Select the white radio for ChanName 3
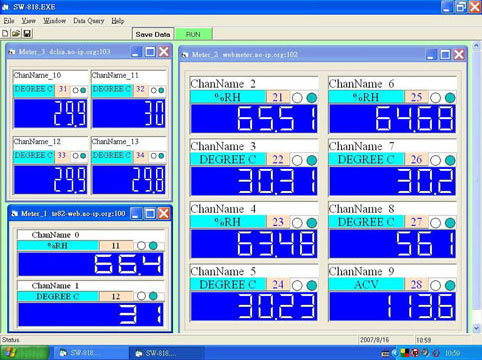Screen dimensions: 482x360 (297, 160)
